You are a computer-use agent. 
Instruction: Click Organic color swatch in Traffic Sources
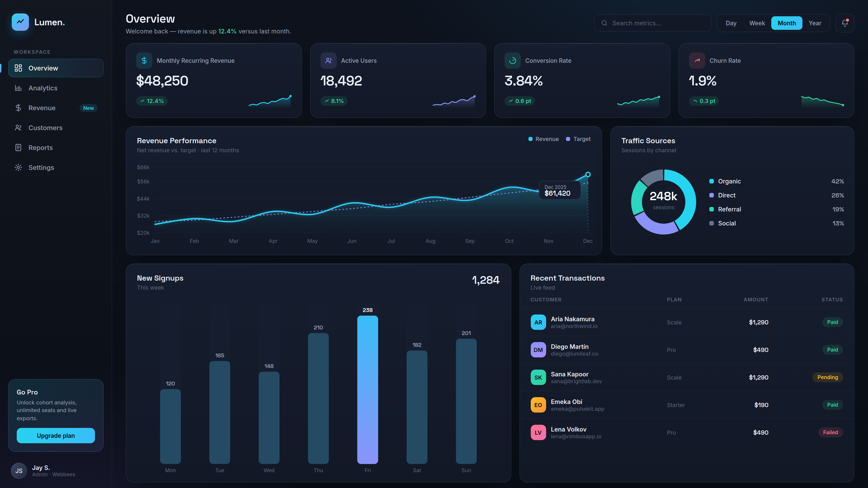pos(711,181)
